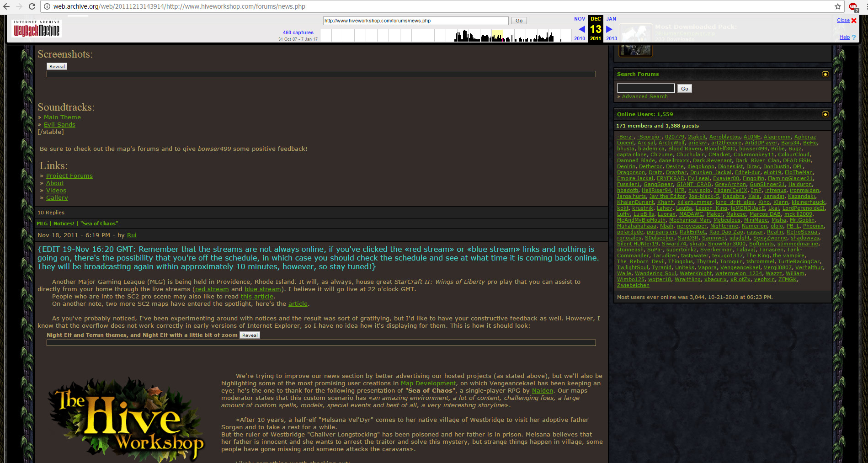Image resolution: width=868 pixels, height=463 pixels.
Task: Open the Project Forums link
Action: tap(69, 176)
